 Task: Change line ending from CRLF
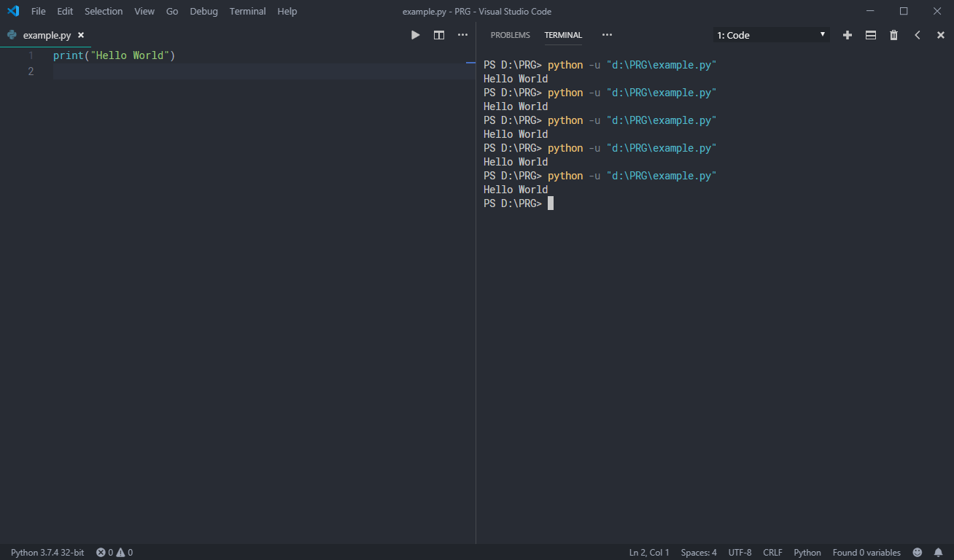(772, 552)
